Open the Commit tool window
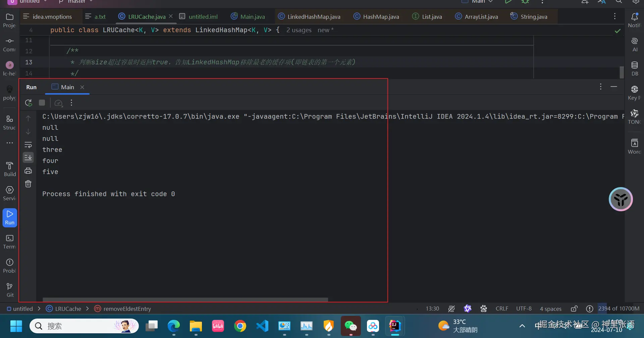644x338 pixels. tap(10, 44)
